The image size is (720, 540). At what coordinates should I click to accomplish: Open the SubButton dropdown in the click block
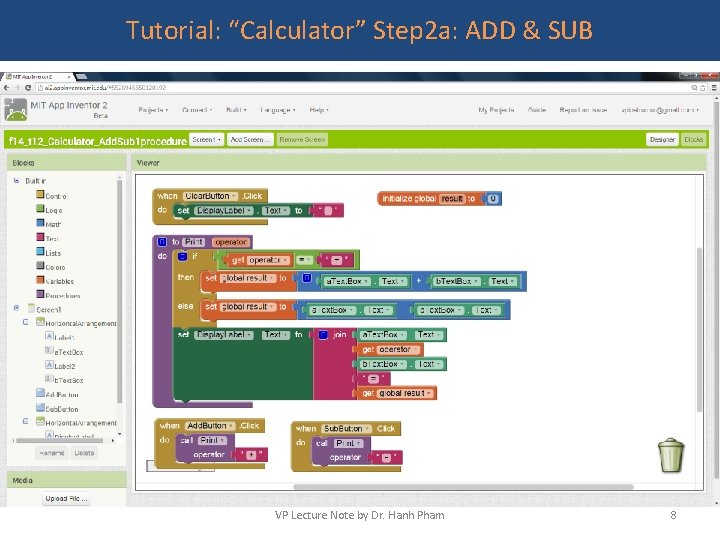[367, 428]
